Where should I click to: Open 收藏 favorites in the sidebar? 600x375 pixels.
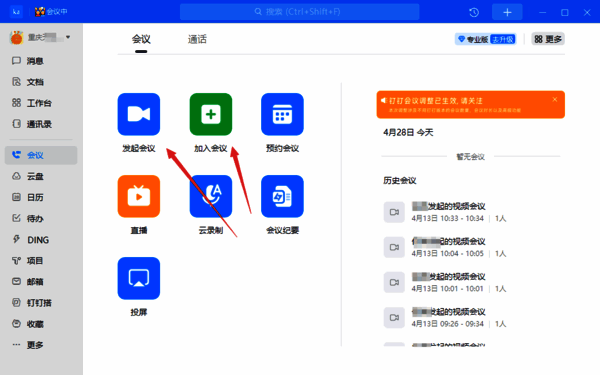[x=41, y=324]
